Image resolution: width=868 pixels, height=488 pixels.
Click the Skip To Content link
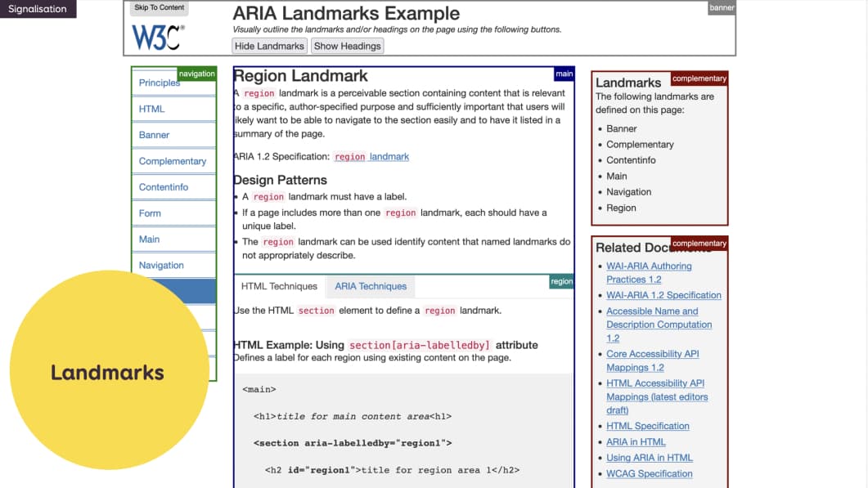(x=160, y=8)
